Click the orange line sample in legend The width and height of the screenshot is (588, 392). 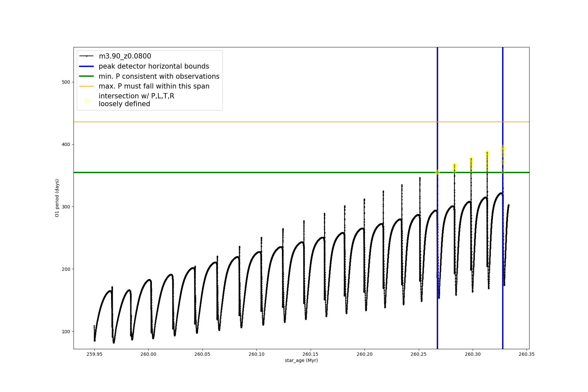87,86
